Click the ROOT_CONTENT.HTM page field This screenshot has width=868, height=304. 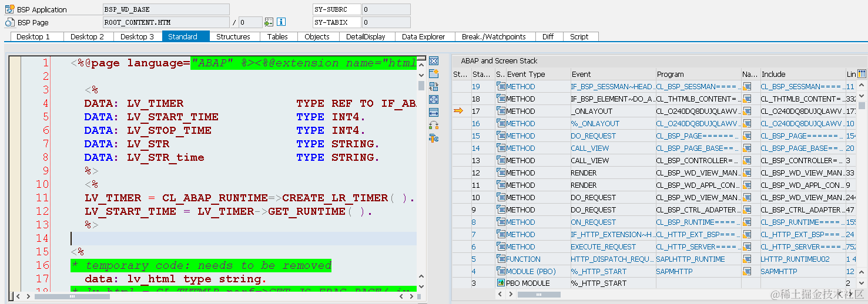(x=166, y=22)
